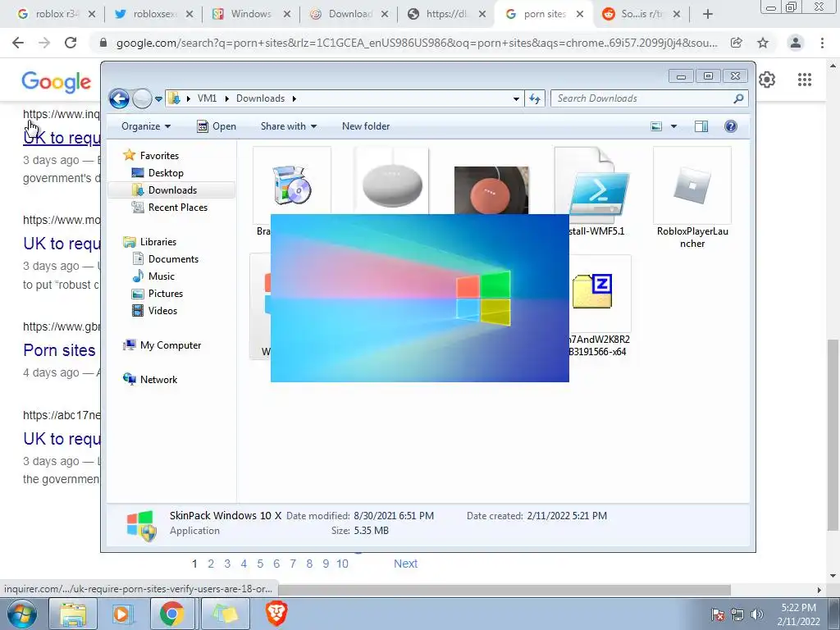
Task: Switch to the Reddit So...is r/ Chrome tab
Action: [x=641, y=14]
